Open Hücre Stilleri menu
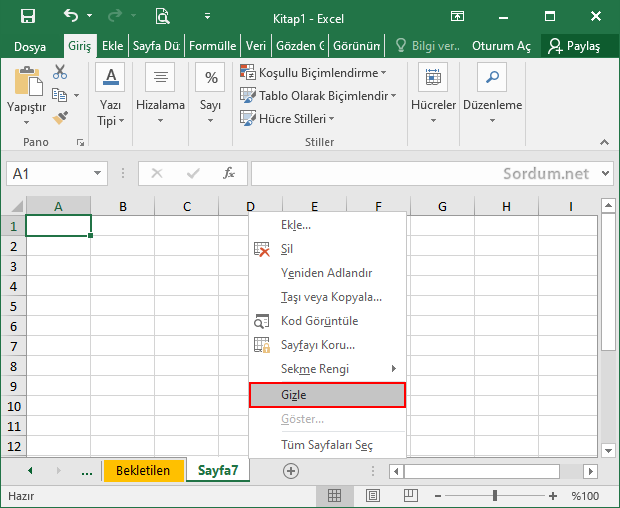 pos(287,119)
